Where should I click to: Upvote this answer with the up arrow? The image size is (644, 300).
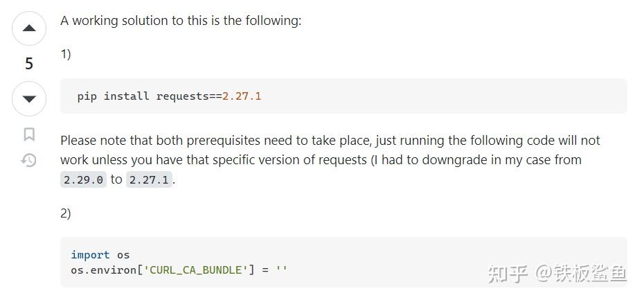(x=29, y=29)
